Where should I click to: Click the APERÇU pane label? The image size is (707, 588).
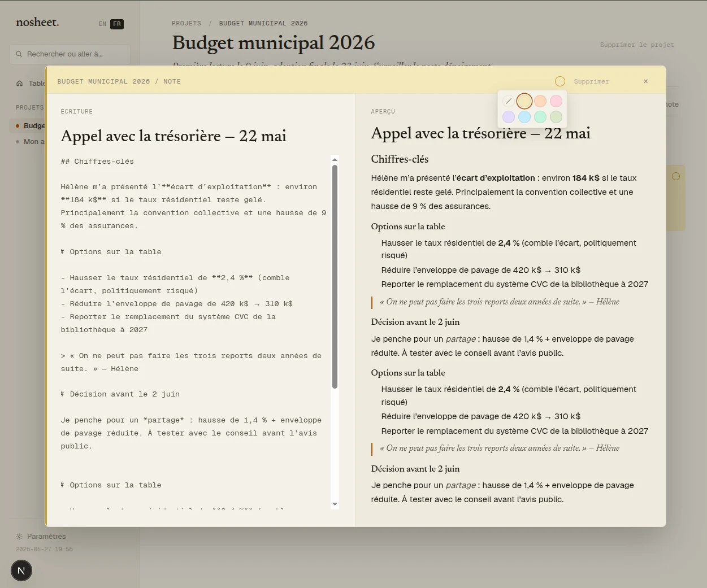click(x=383, y=111)
